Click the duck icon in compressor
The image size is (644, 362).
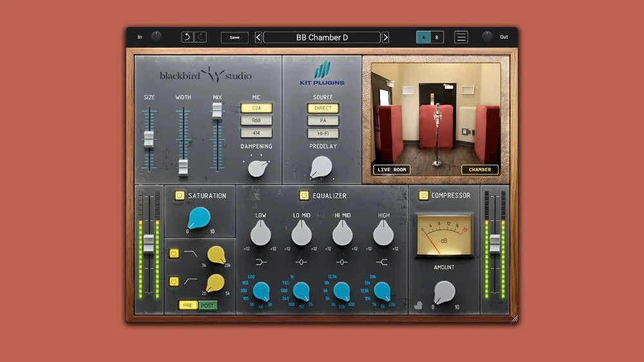point(419,305)
